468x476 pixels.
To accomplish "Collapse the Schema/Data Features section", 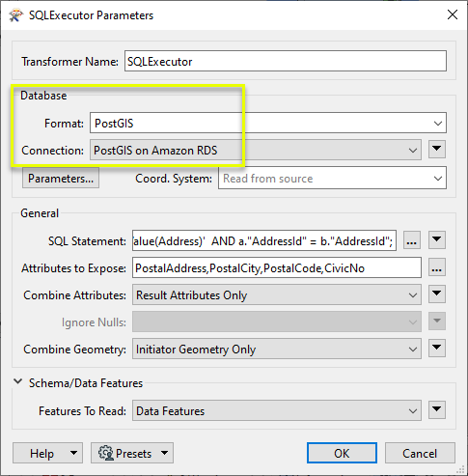I will pyautogui.click(x=18, y=382).
